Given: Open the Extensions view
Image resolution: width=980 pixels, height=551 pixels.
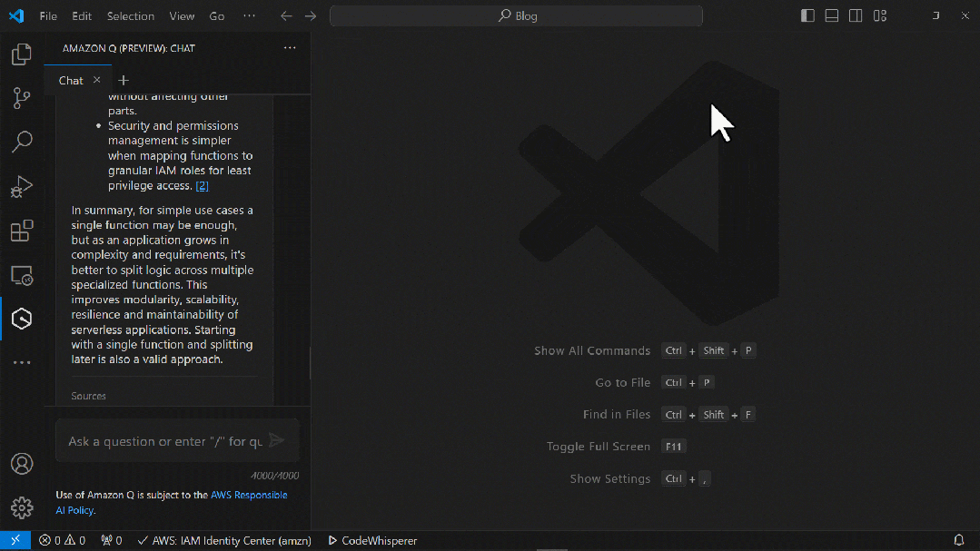Looking at the screenshot, I should (21, 231).
